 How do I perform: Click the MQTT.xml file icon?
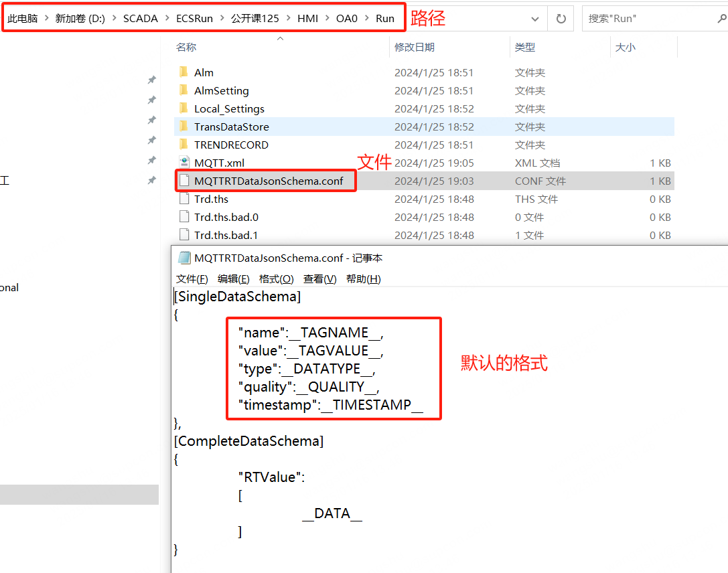coord(184,163)
